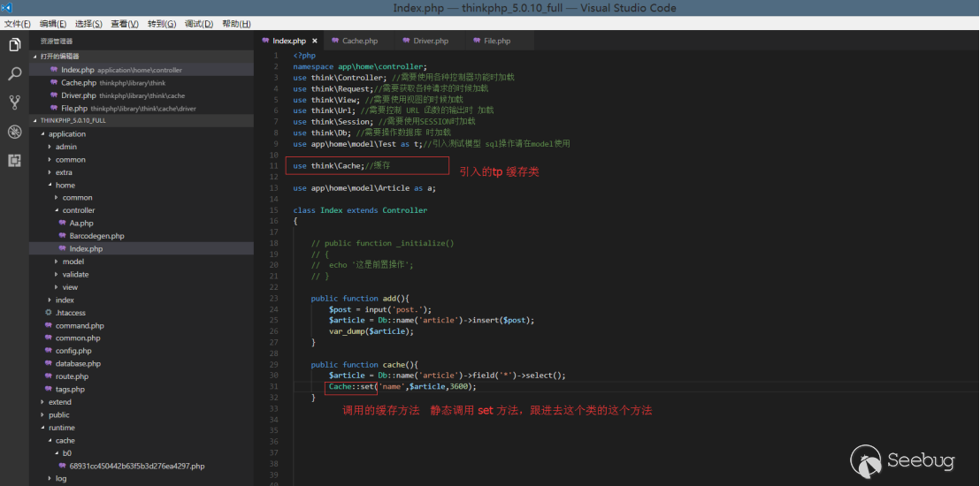The height and width of the screenshot is (486, 980).
Task: Expand the index folder
Action: point(142,300)
